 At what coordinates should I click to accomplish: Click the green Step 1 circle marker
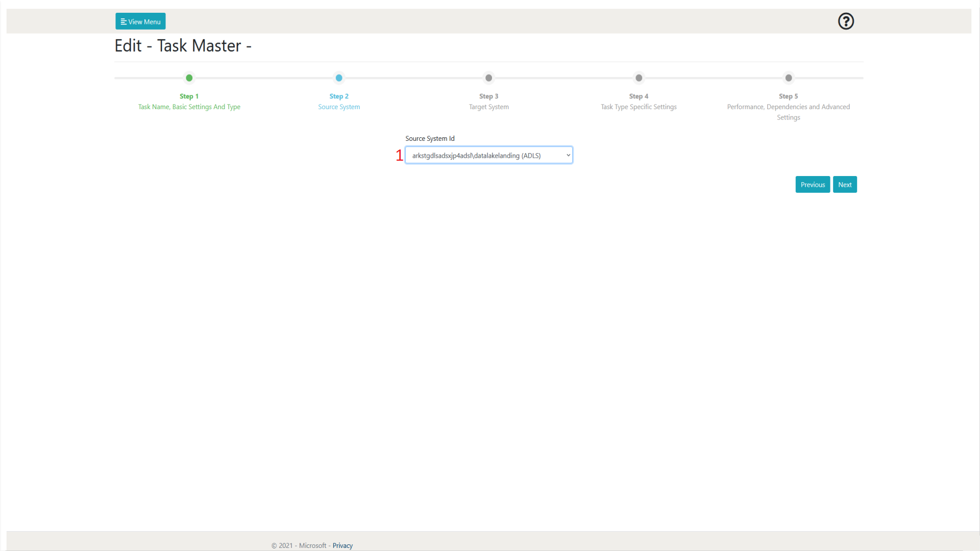click(189, 78)
